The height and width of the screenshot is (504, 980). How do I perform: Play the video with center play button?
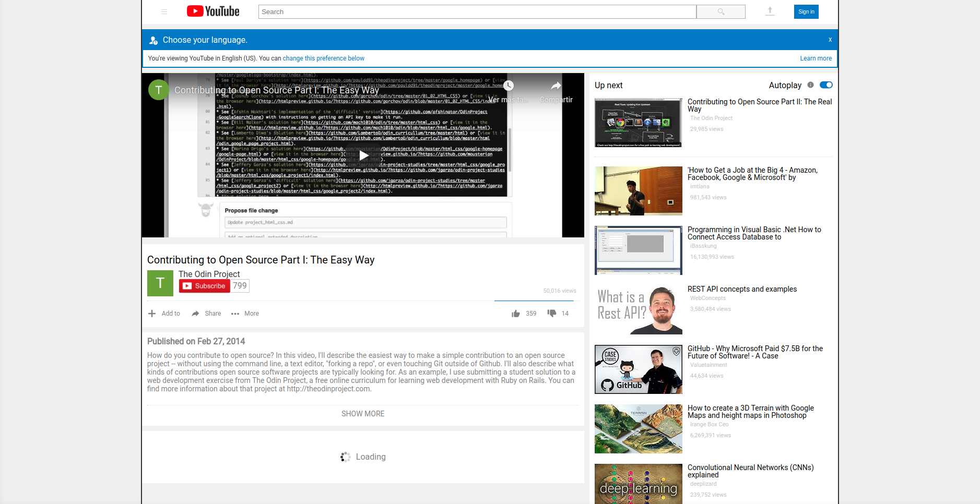pyautogui.click(x=363, y=155)
